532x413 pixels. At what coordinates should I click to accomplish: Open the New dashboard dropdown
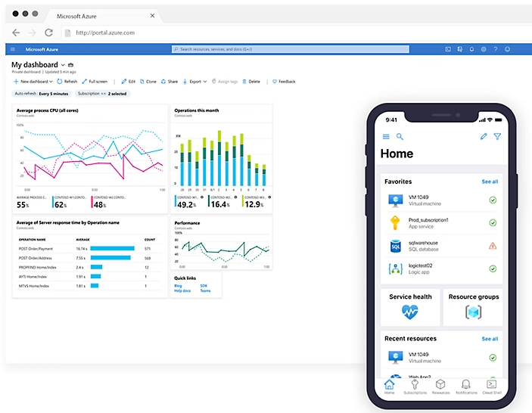pos(33,82)
